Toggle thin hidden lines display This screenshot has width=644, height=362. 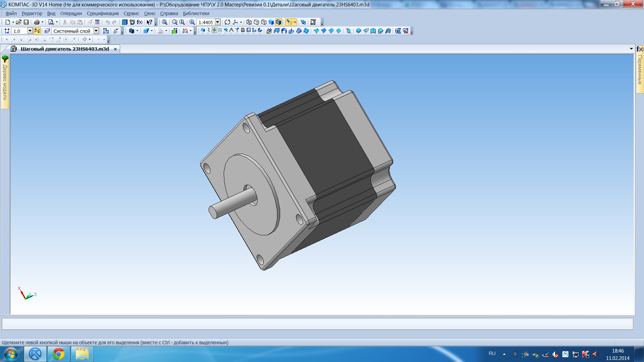pyautogui.click(x=264, y=22)
